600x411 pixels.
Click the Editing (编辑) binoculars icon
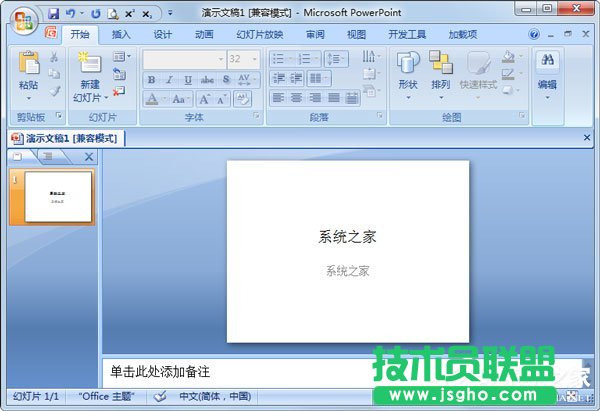point(547,62)
